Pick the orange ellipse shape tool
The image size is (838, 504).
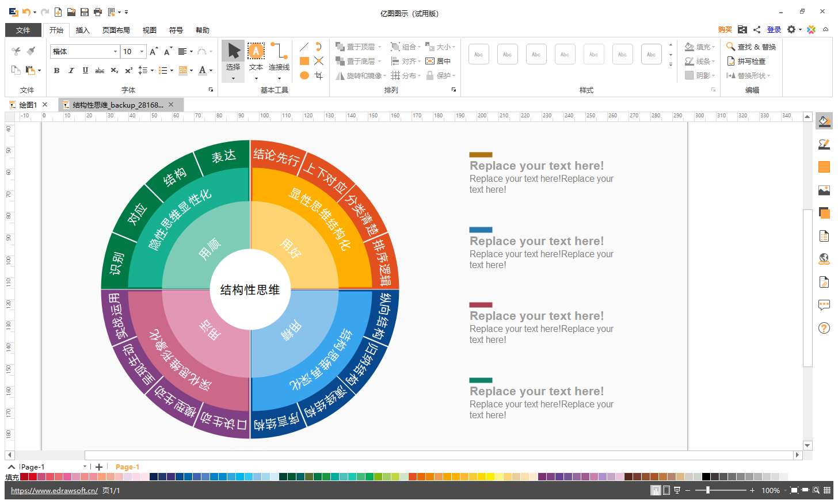[304, 75]
